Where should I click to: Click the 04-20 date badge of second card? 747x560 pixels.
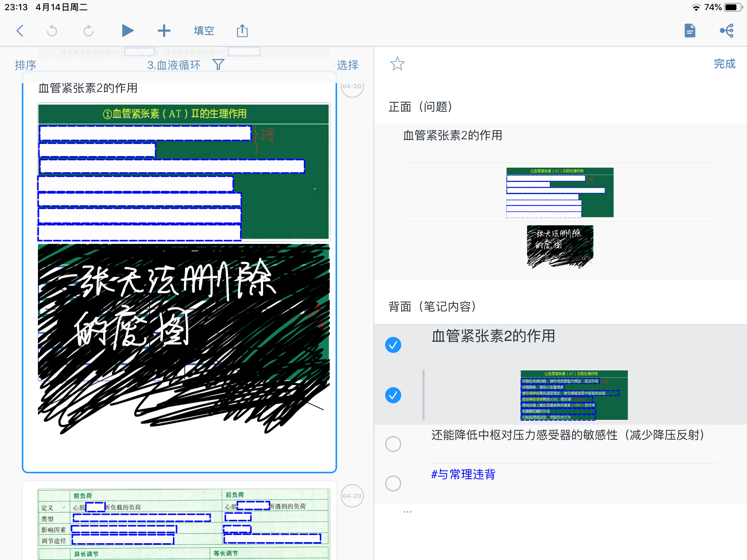352,496
